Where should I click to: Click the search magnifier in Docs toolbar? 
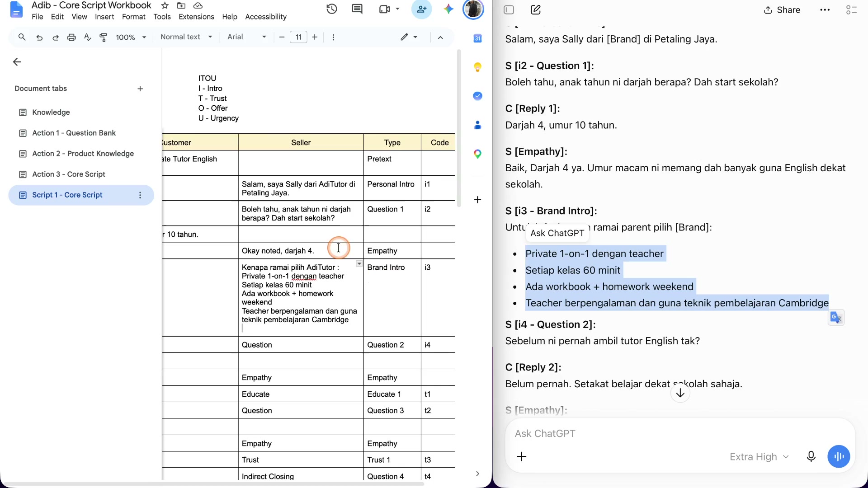[x=22, y=37]
